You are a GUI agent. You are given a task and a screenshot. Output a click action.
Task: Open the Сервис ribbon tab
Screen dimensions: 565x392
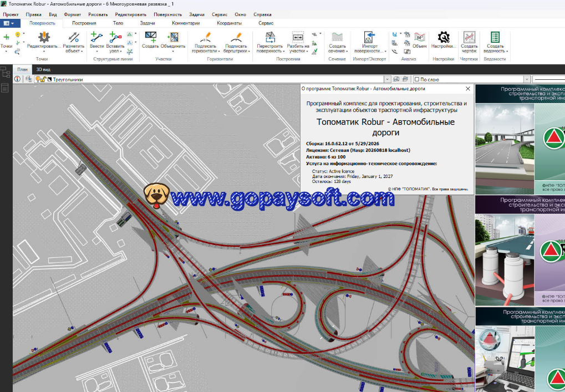(x=266, y=23)
